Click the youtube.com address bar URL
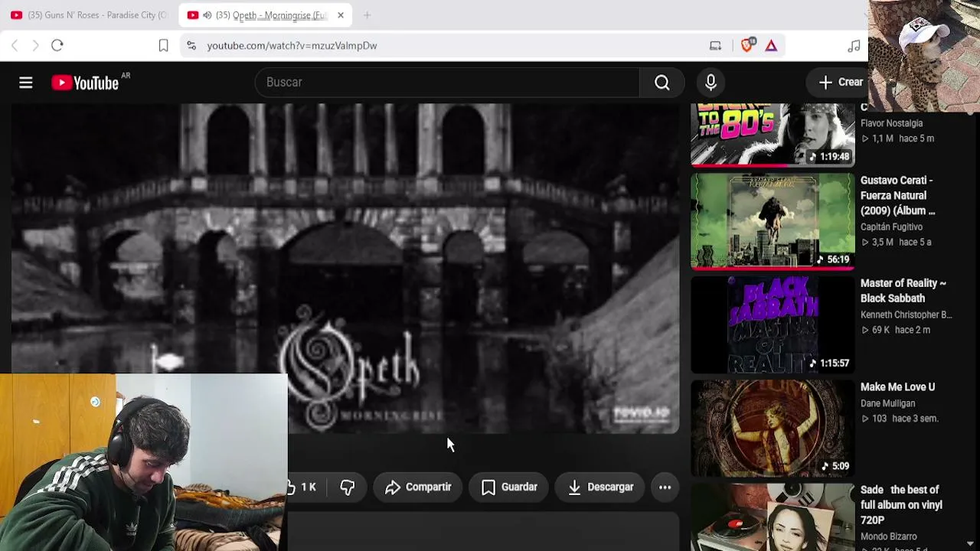The image size is (980, 551). (x=292, y=46)
